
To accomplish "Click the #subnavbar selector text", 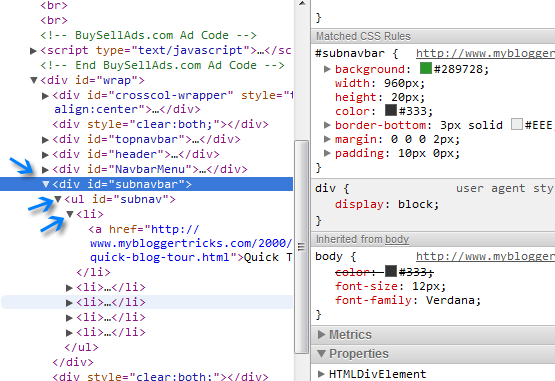I will coord(350,53).
